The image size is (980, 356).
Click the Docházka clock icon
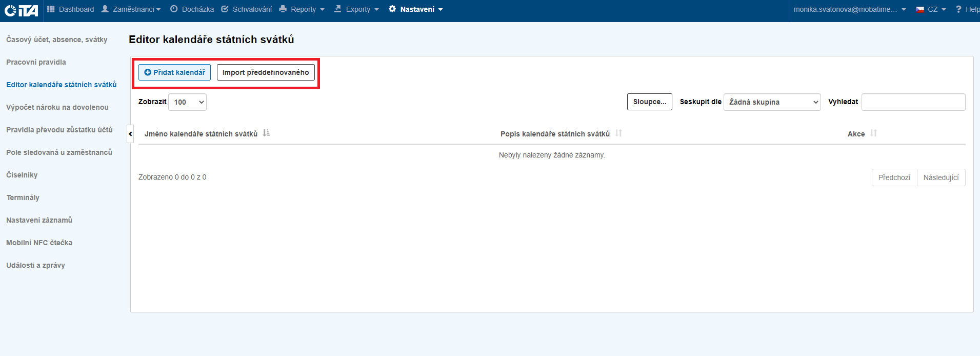(x=174, y=9)
